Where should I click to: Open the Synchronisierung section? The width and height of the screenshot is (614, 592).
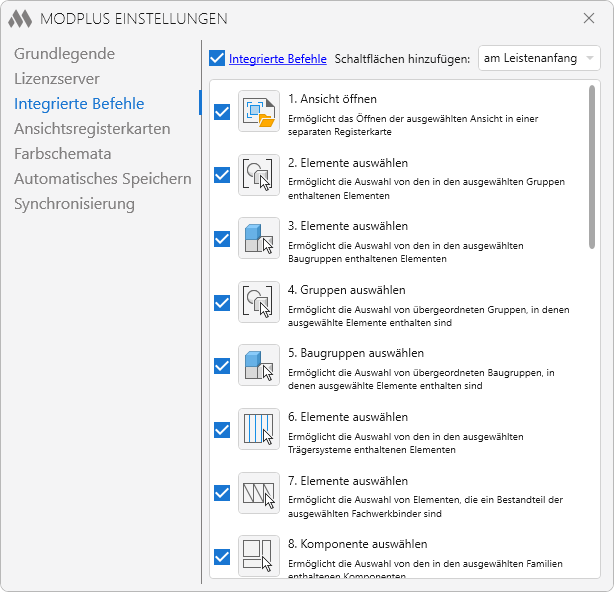coord(74,204)
